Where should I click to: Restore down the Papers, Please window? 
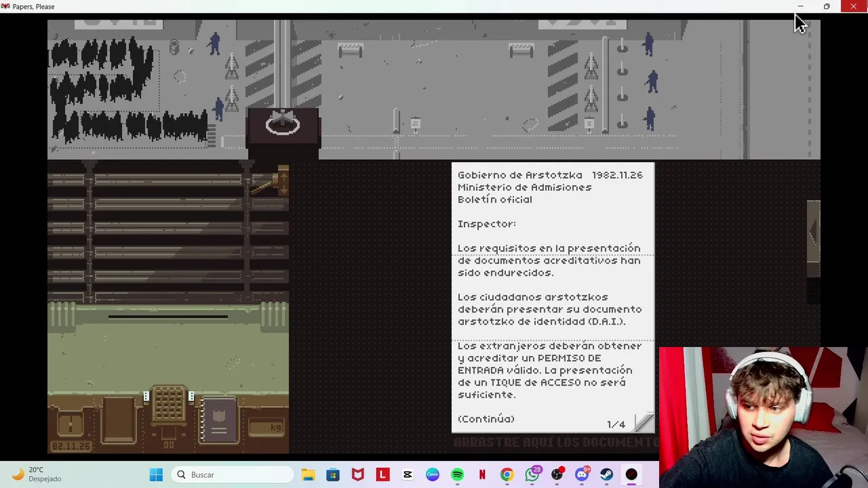point(827,7)
